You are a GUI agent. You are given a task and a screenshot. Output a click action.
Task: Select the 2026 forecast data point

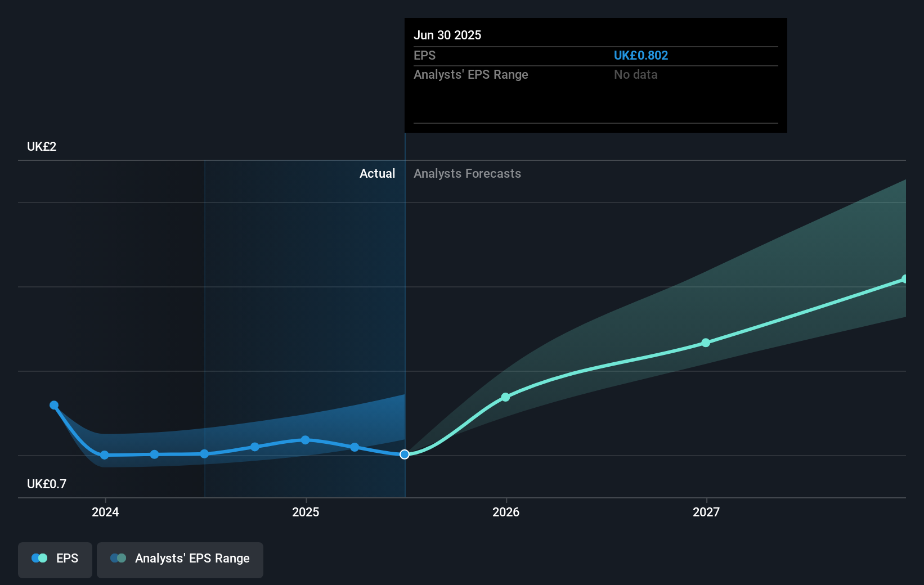tap(506, 397)
